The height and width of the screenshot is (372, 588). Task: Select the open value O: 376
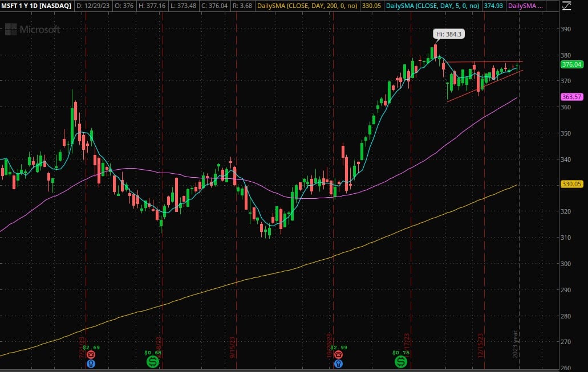click(125, 6)
